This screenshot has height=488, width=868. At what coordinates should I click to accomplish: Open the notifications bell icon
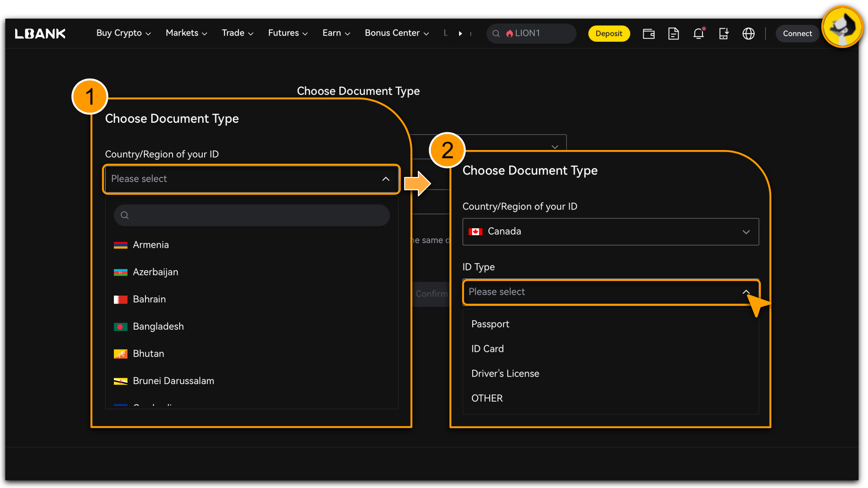(698, 33)
